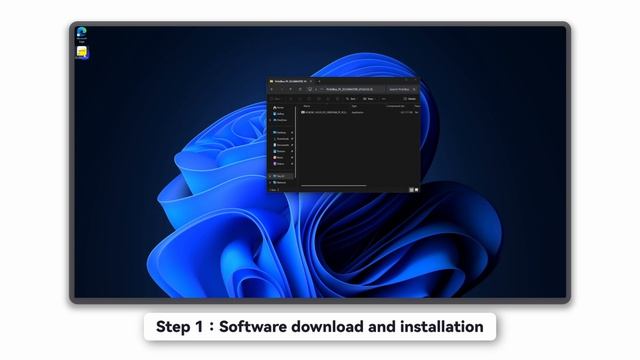The width and height of the screenshot is (640, 360).
Task: Select the yellow desktop icon below Edge
Action: click(x=82, y=53)
